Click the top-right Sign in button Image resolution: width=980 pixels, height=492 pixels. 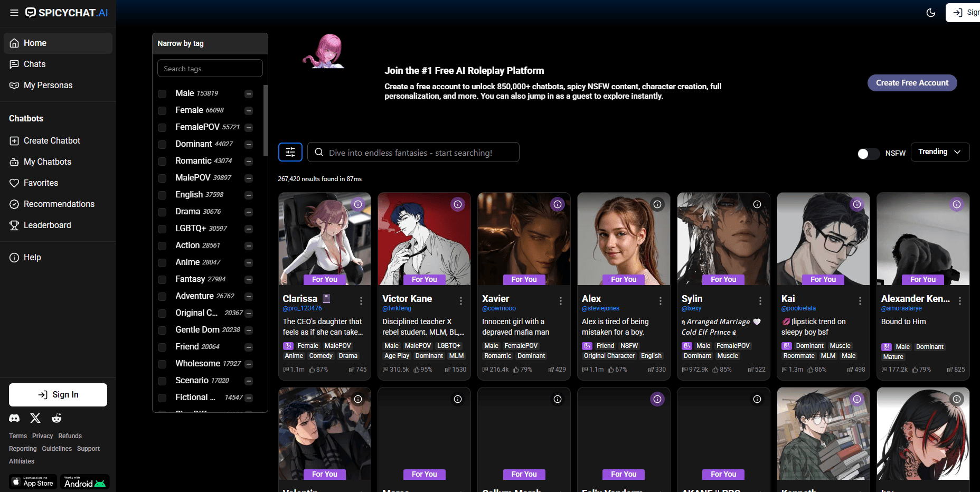click(x=963, y=13)
